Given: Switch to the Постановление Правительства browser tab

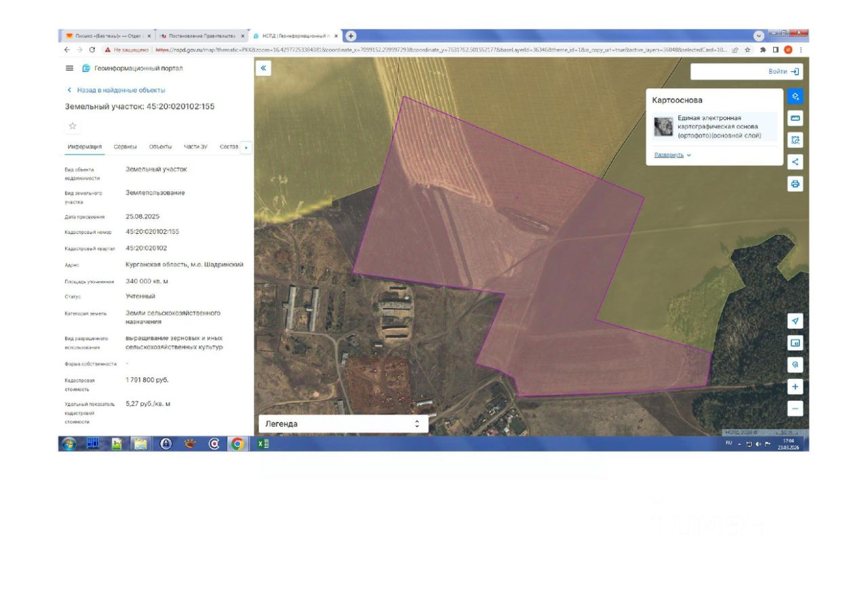Looking at the screenshot, I should tap(201, 36).
